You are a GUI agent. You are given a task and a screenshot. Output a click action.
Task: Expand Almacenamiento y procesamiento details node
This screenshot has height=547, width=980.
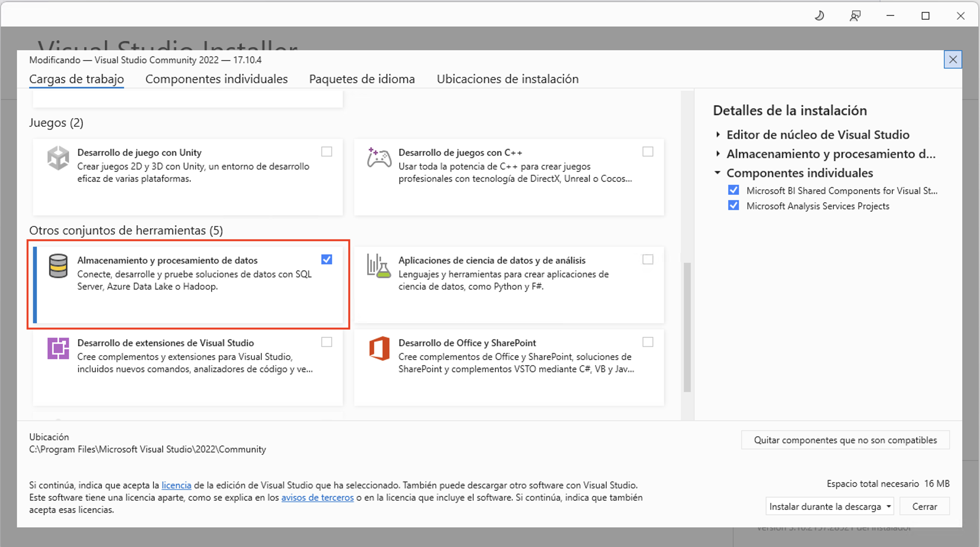pyautogui.click(x=718, y=154)
